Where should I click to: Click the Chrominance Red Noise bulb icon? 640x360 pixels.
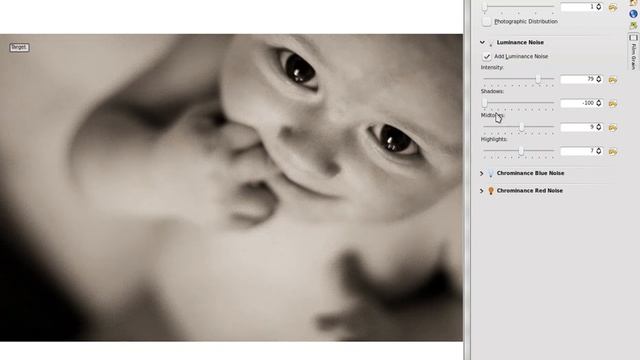click(491, 191)
